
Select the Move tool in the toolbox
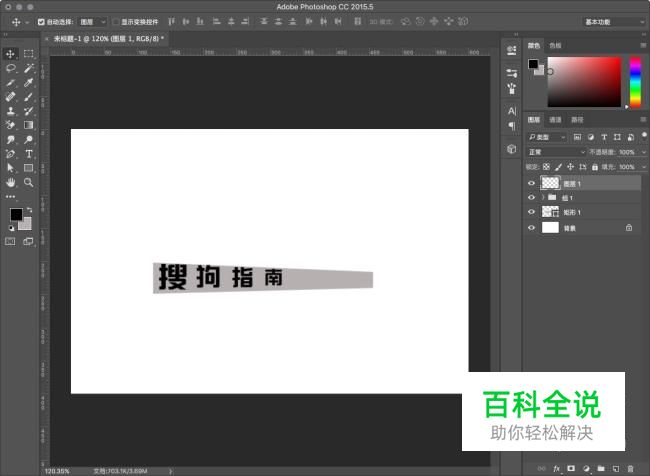pos(10,54)
